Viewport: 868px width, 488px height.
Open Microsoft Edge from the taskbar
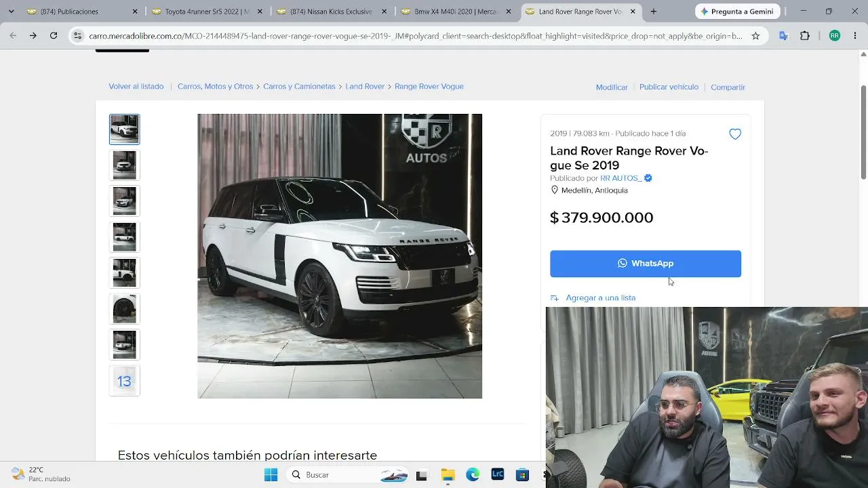(473, 475)
